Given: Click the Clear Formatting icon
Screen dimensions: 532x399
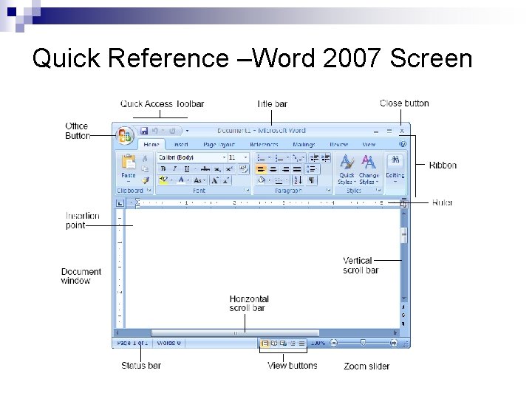Looking at the screenshot, I should point(243,168).
